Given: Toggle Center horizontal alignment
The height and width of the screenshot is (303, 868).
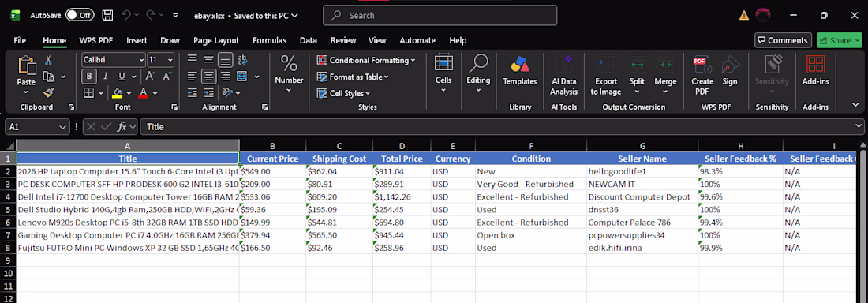Looking at the screenshot, I should click(208, 76).
